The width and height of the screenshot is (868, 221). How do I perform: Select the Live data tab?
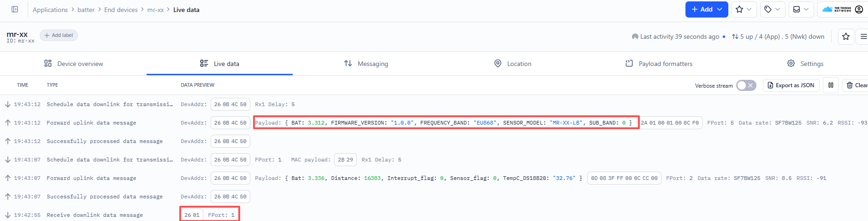pos(219,64)
